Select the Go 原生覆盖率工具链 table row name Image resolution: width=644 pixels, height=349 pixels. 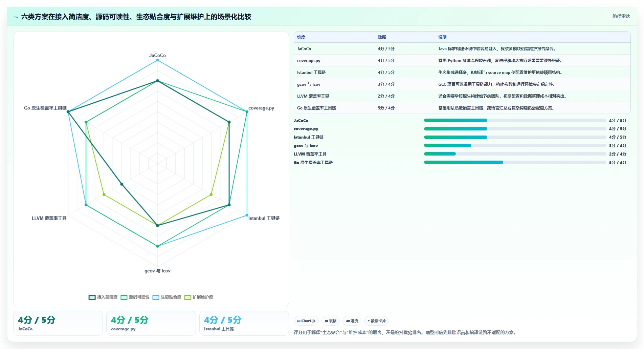click(316, 108)
